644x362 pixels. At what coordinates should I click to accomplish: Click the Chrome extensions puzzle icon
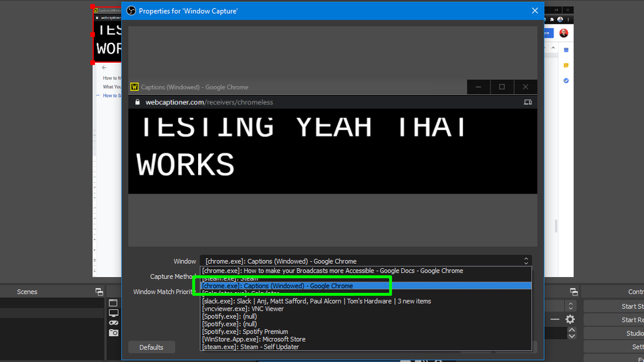[x=552, y=19]
